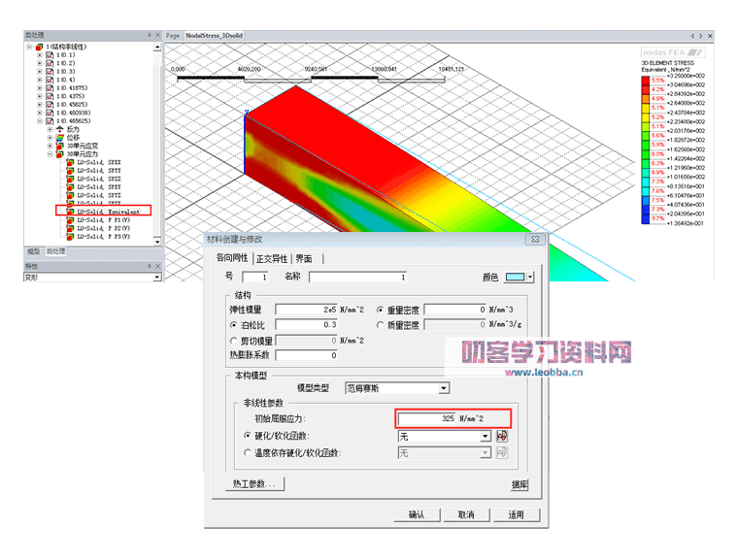
Task: Click the 确认 button
Action: [x=417, y=514]
